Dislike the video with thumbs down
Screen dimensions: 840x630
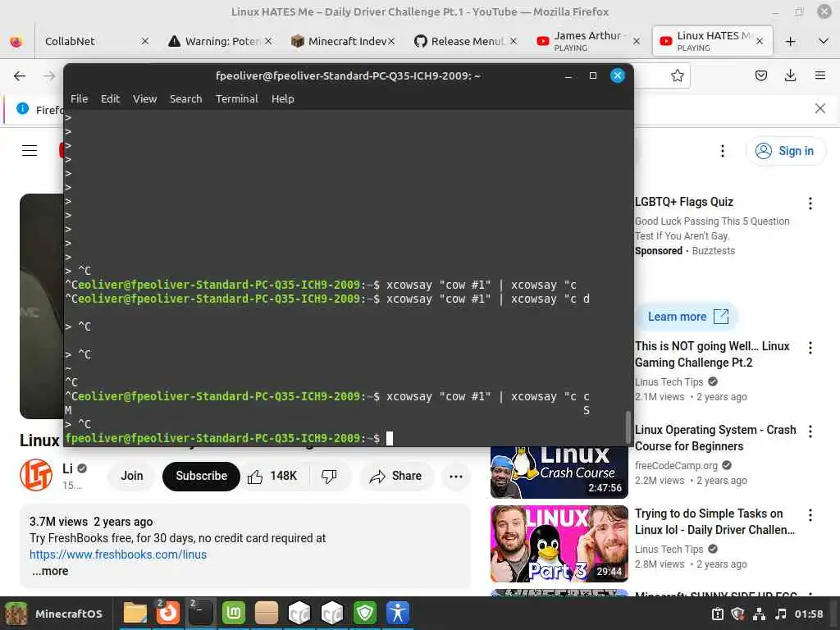pos(329,476)
